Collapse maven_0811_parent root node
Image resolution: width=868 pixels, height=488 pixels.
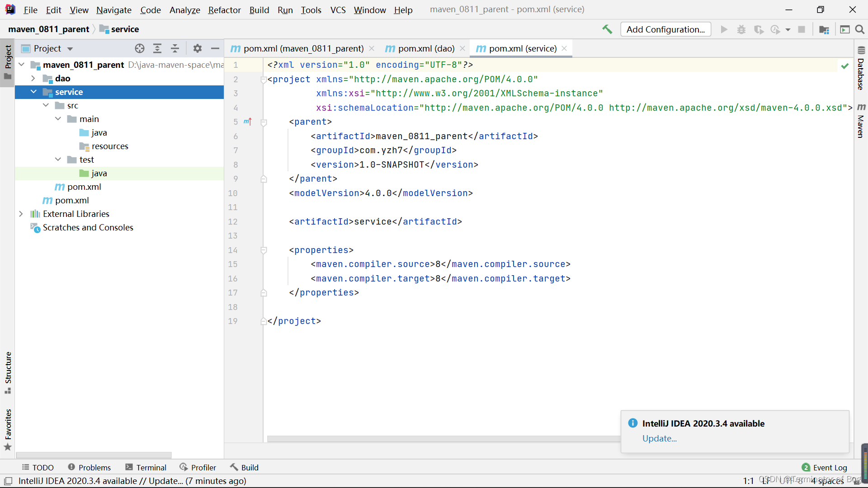[x=21, y=65]
